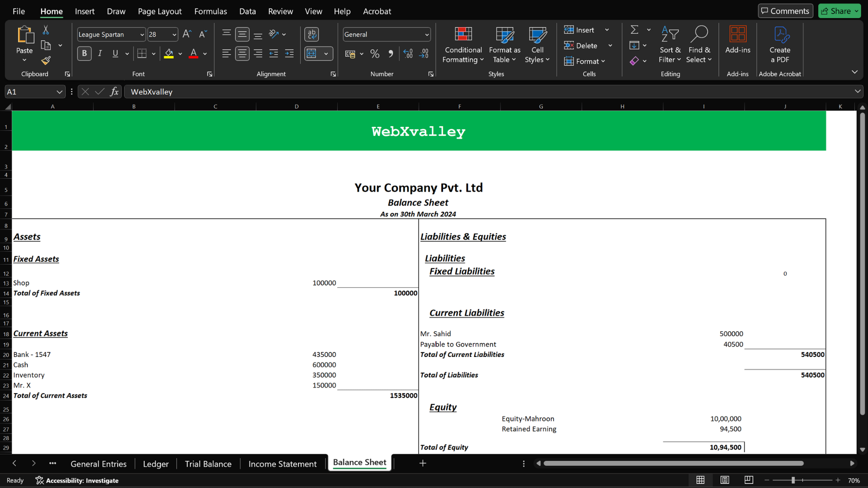Image resolution: width=868 pixels, height=488 pixels.
Task: Open Conditional Formatting menu
Action: pos(463,45)
